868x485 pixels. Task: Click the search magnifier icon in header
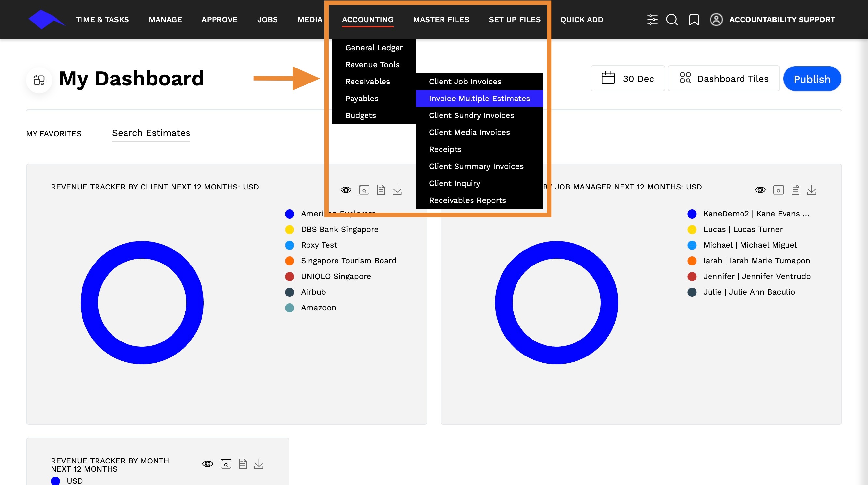click(x=672, y=20)
